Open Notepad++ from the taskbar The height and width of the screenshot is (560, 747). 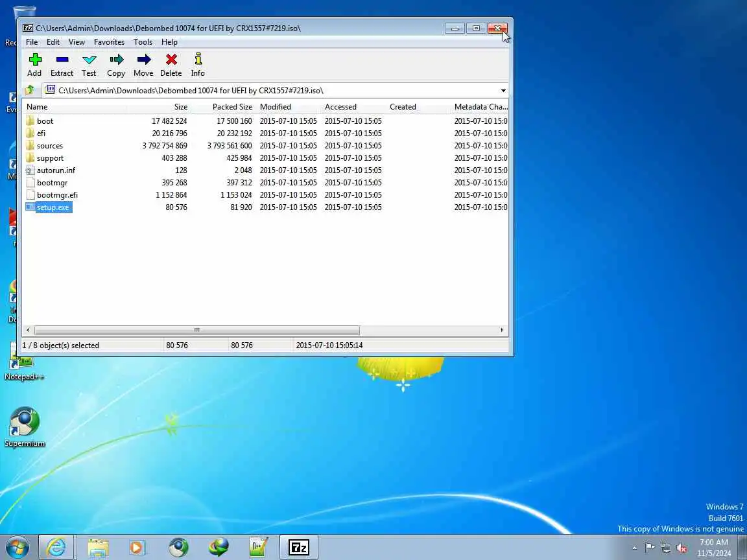pos(259,548)
